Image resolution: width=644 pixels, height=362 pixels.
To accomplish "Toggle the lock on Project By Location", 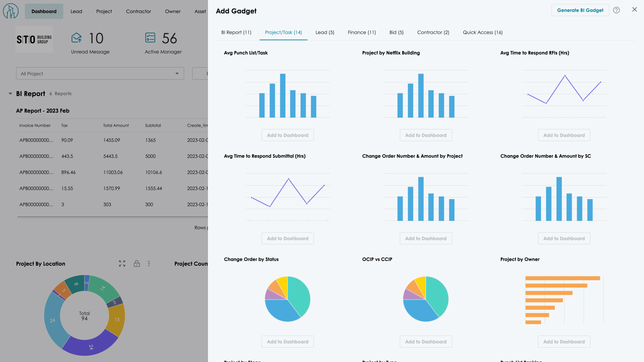I will click(137, 264).
